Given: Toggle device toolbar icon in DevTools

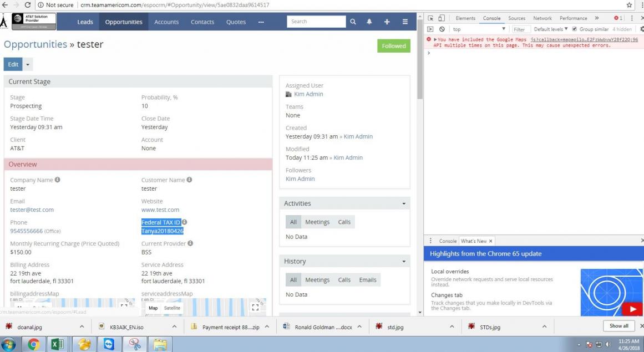Looking at the screenshot, I should (442, 18).
